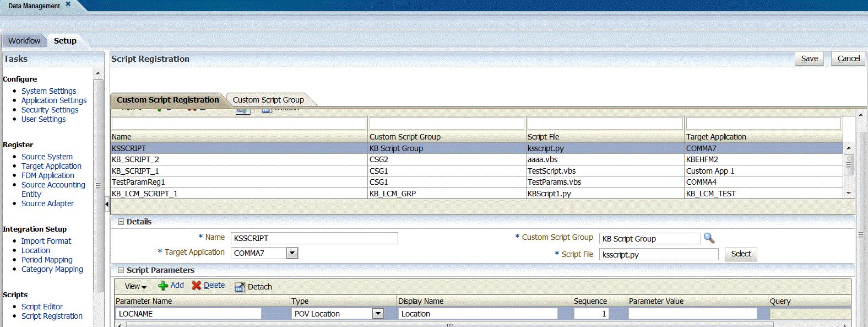Image resolution: width=868 pixels, height=327 pixels.
Task: Open System Settings link
Action: [48, 91]
